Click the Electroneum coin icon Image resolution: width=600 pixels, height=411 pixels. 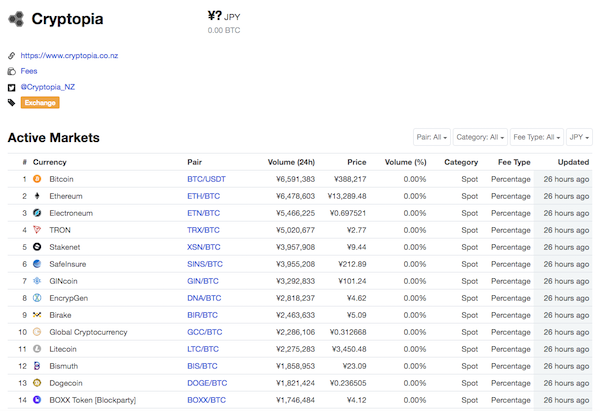(x=37, y=213)
